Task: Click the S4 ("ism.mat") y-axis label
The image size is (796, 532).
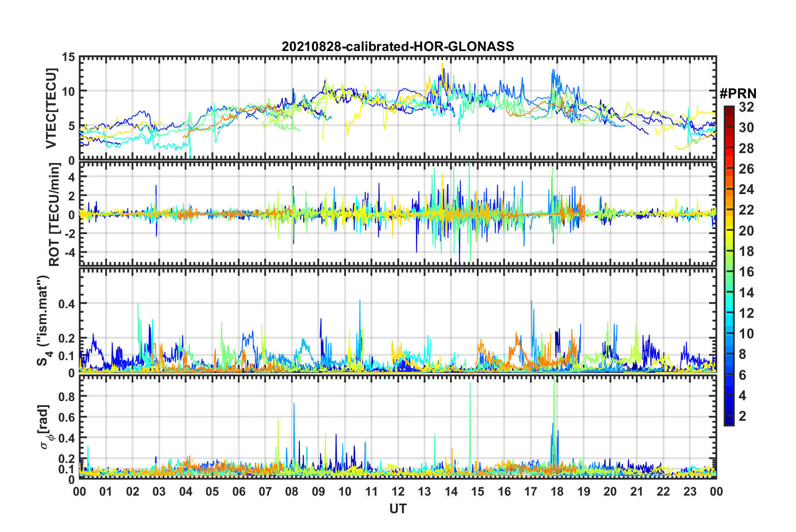Action: (x=43, y=320)
